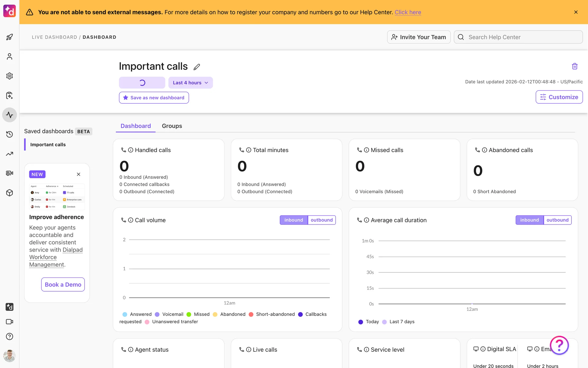588x368 pixels.
Task: Select the Dashboard tab
Action: coord(136,126)
